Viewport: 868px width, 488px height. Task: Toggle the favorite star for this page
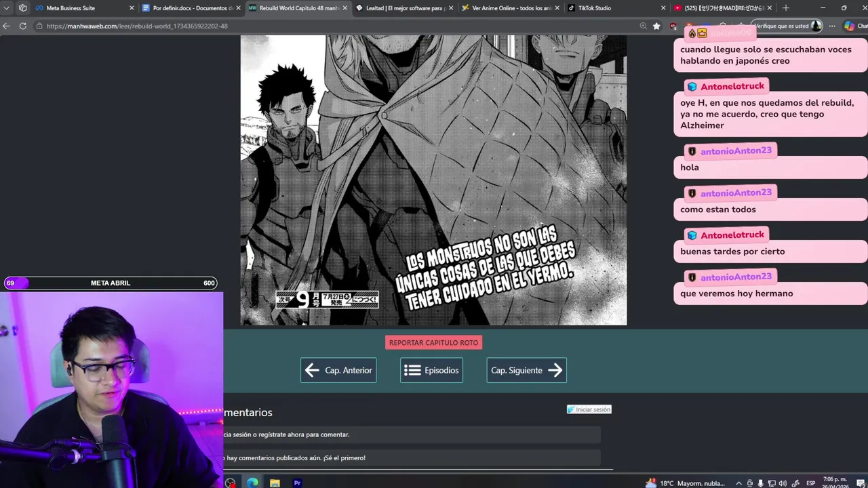(x=656, y=26)
